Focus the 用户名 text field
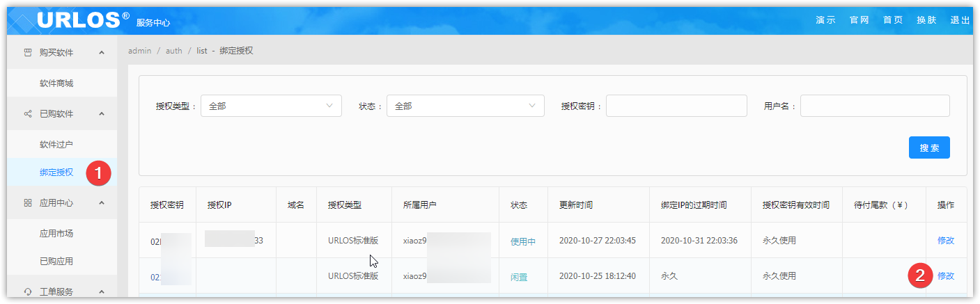 (874, 106)
